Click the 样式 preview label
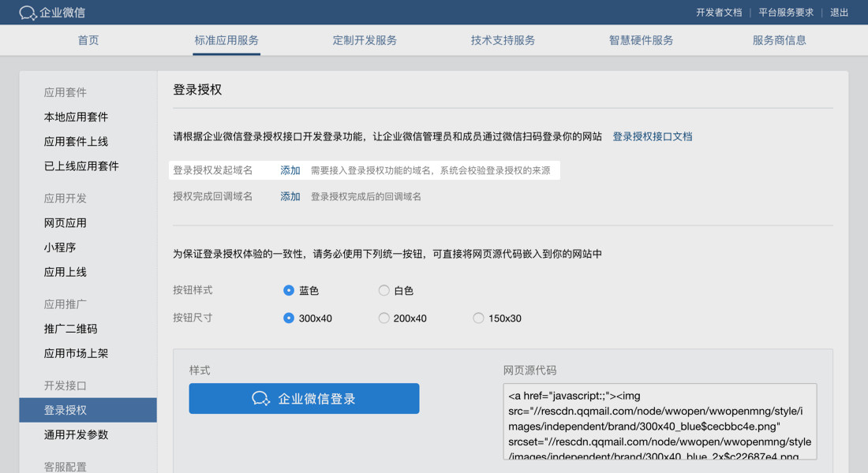This screenshot has width=868, height=473. click(x=200, y=370)
